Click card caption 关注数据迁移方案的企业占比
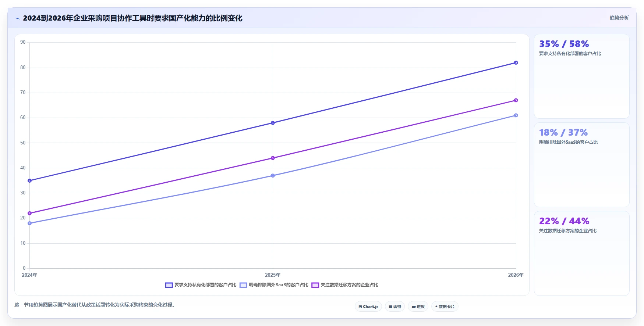This screenshot has height=326, width=644. [568, 231]
